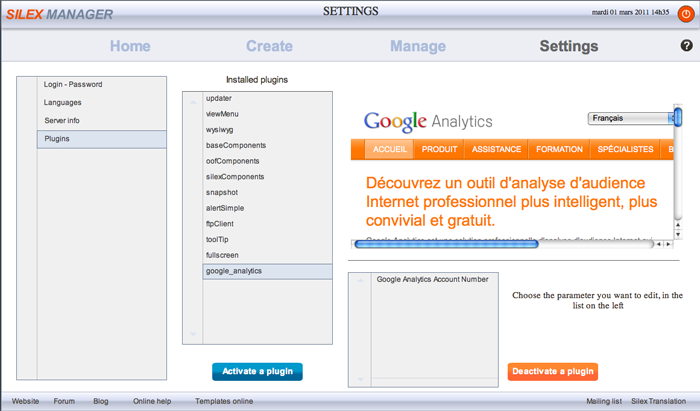Open the Online help link

152,401
